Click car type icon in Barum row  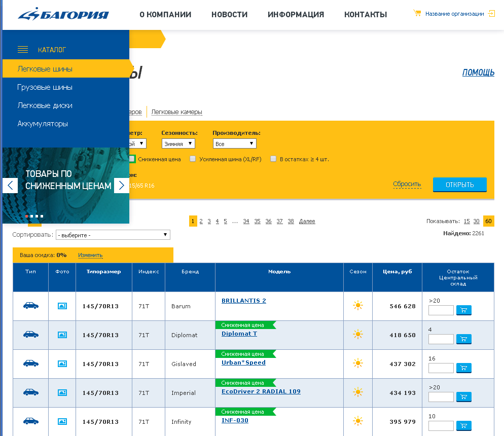pos(31,306)
